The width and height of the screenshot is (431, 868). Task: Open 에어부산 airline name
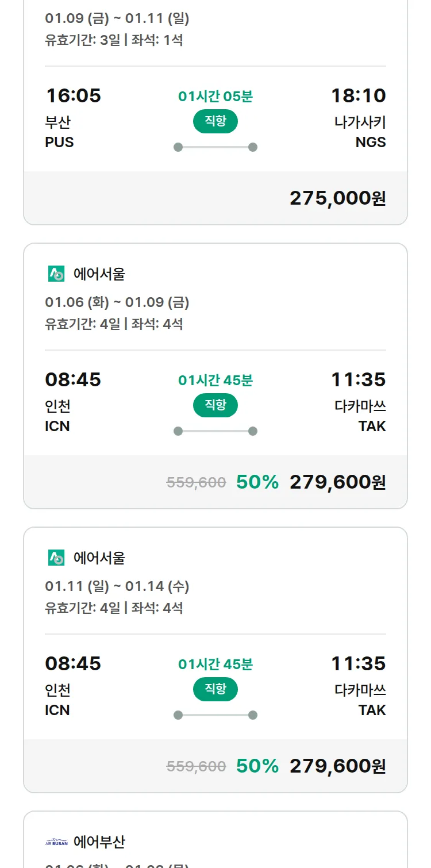[x=99, y=842]
